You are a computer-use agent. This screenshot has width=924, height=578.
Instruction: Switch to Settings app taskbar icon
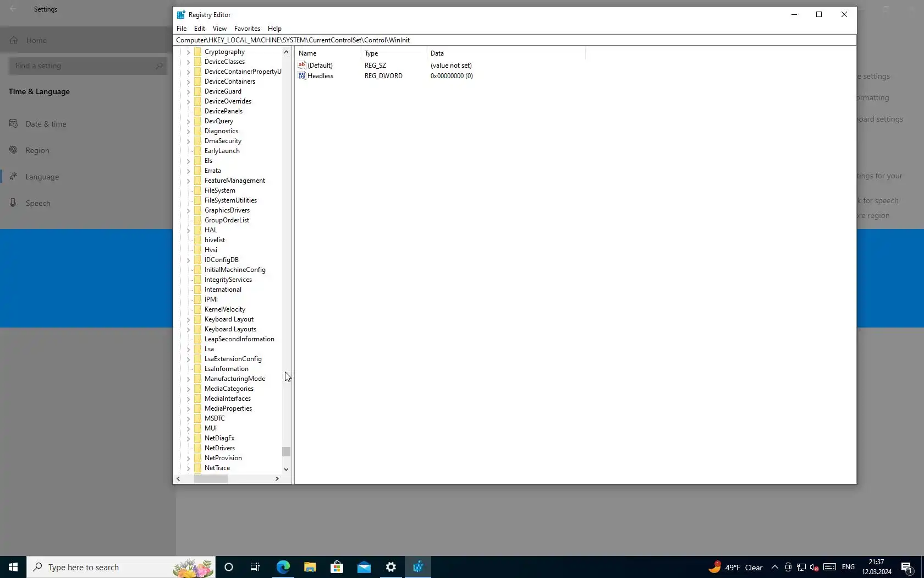(x=391, y=567)
